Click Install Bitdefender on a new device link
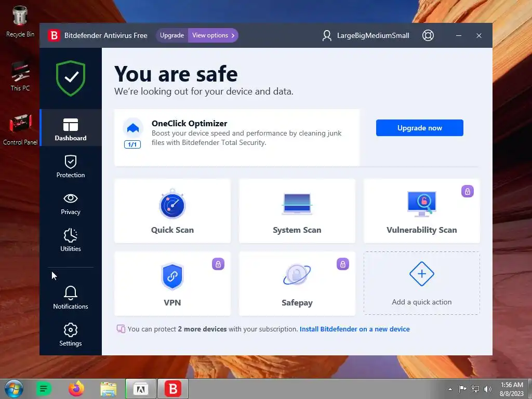 (x=354, y=329)
